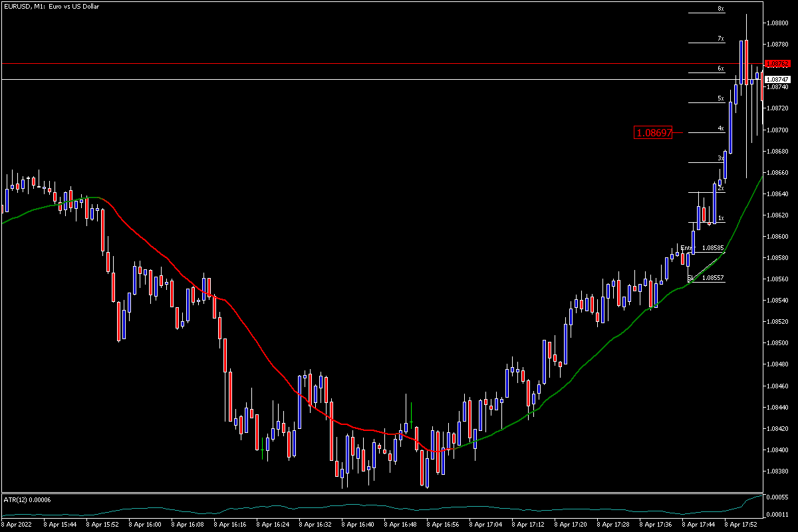Select the 6x target level label

(721, 68)
